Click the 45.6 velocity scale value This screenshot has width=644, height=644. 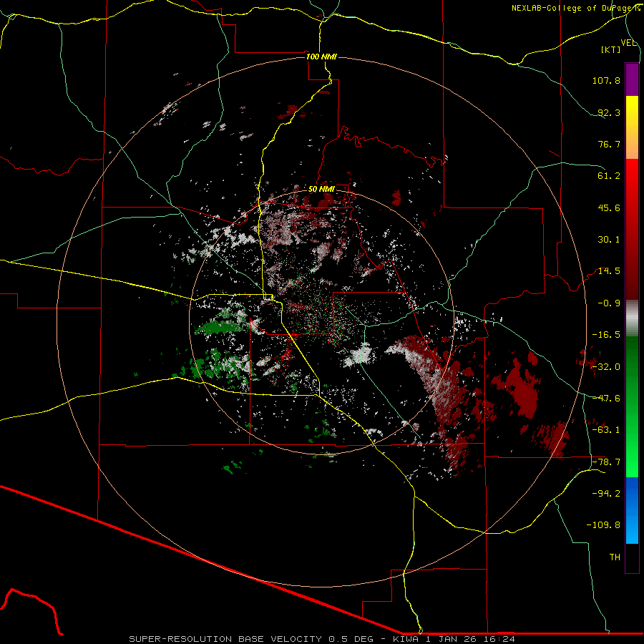[609, 208]
